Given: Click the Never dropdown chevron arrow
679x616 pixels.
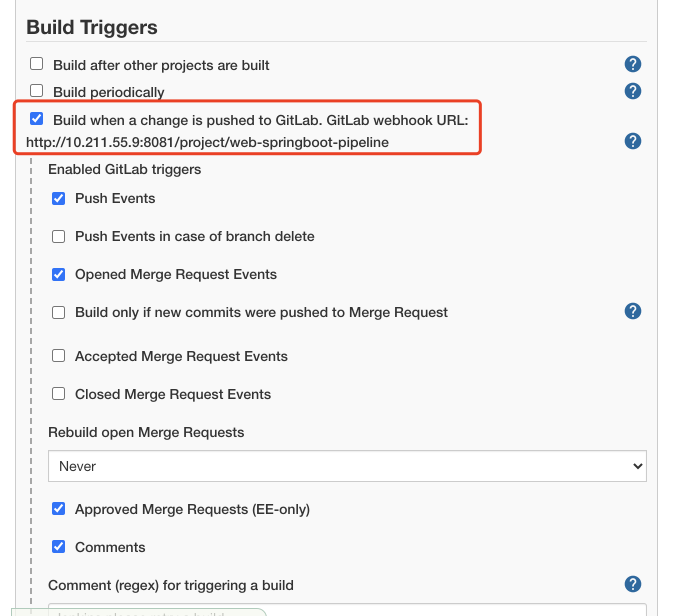Looking at the screenshot, I should [637, 466].
